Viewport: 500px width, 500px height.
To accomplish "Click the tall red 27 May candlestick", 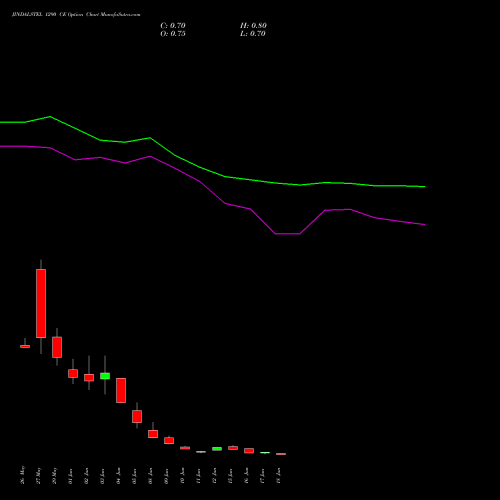I will click(41, 303).
